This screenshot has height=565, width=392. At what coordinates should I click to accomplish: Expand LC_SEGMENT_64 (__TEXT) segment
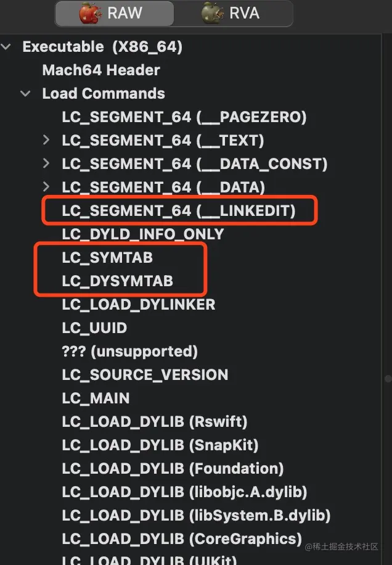click(46, 141)
